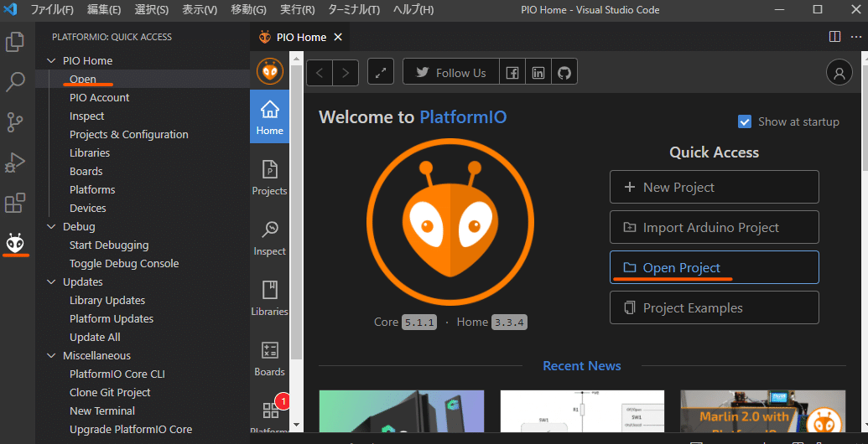Screen dimensions: 868x444
Task: Open the Extensions view in activity bar
Action: coord(15,203)
